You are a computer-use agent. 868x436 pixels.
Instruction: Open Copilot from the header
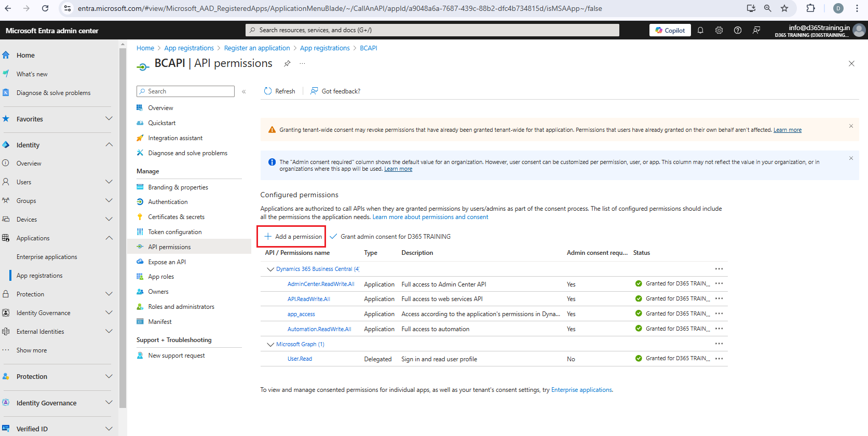[670, 30]
